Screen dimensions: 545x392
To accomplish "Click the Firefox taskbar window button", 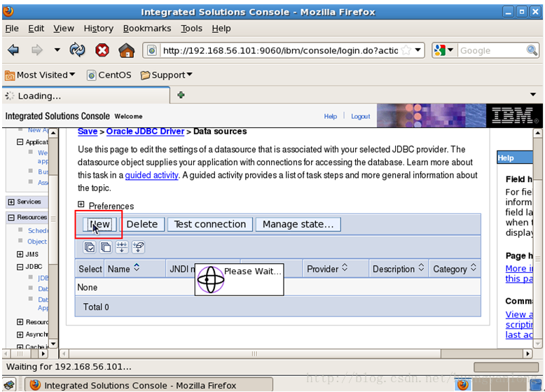I will click(149, 386).
